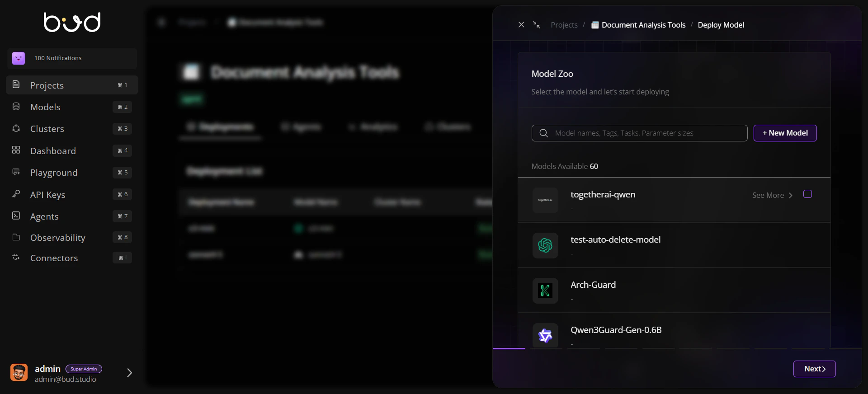The height and width of the screenshot is (394, 868).
Task: Click the Next button
Action: pyautogui.click(x=814, y=369)
